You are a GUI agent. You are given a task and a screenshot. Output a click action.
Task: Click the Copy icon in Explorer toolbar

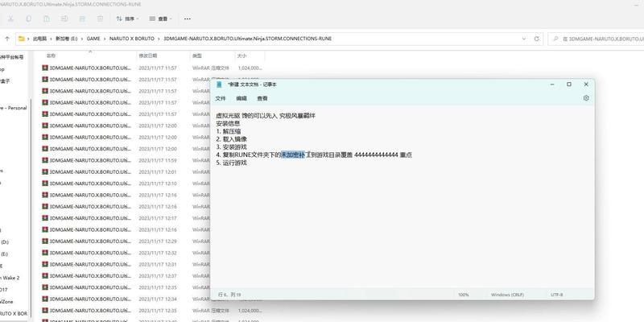point(28,19)
